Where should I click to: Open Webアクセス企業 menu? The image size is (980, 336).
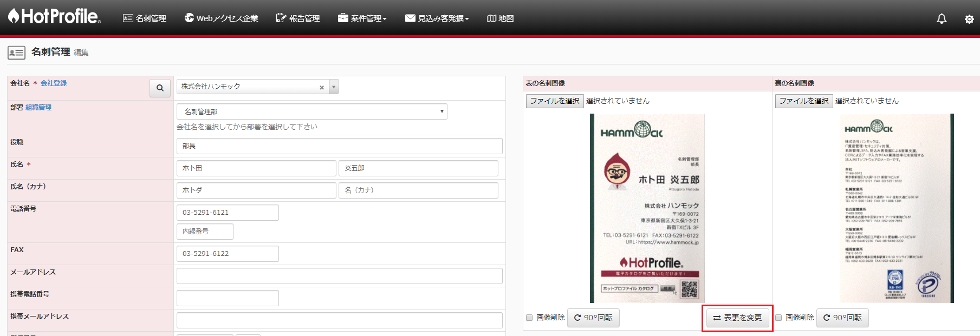(x=221, y=18)
